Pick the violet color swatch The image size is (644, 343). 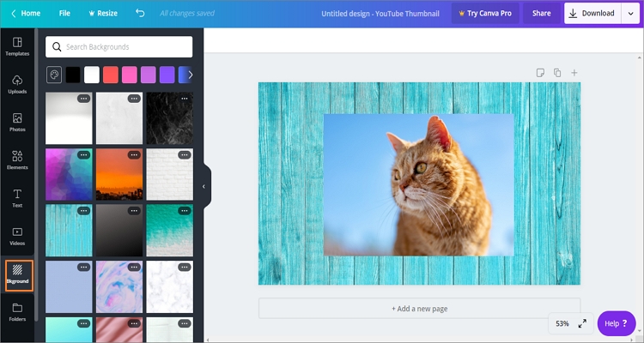click(167, 75)
